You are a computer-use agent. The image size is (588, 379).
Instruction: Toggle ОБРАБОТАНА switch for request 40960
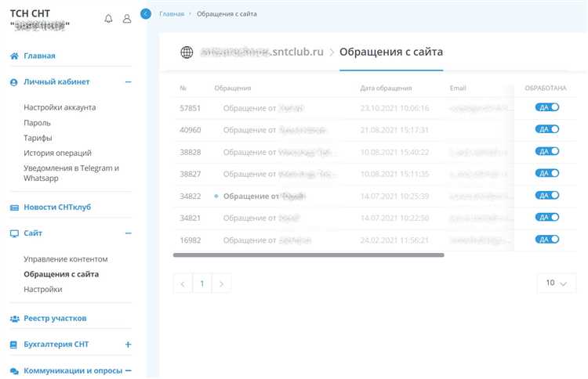pyautogui.click(x=547, y=129)
